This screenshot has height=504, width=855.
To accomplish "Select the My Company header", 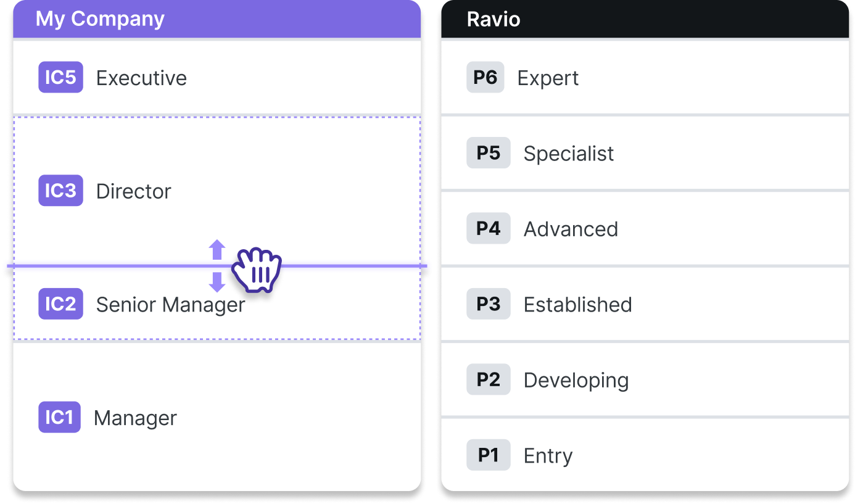I will coord(217,19).
